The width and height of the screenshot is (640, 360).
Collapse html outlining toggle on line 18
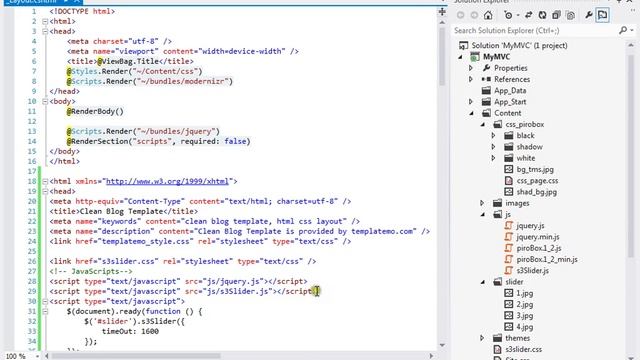pyautogui.click(x=45, y=181)
